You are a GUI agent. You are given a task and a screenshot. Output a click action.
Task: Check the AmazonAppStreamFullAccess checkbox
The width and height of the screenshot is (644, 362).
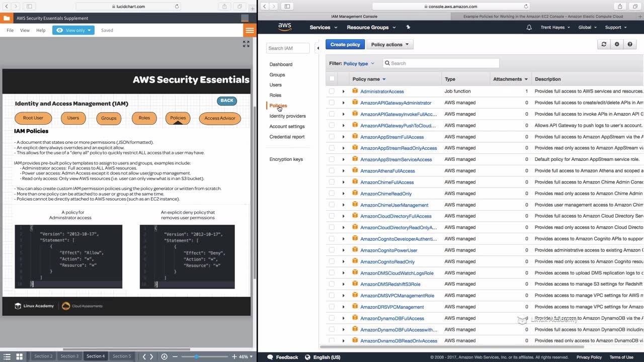tap(332, 137)
